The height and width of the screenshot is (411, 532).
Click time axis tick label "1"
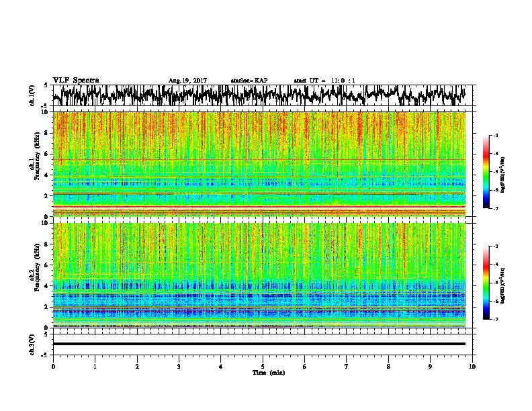[95, 367]
